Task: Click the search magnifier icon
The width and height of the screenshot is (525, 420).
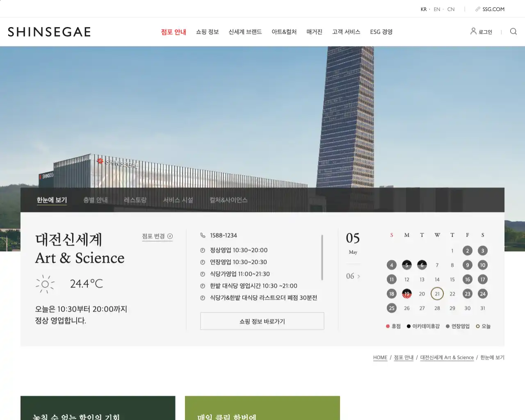Action: (x=513, y=32)
